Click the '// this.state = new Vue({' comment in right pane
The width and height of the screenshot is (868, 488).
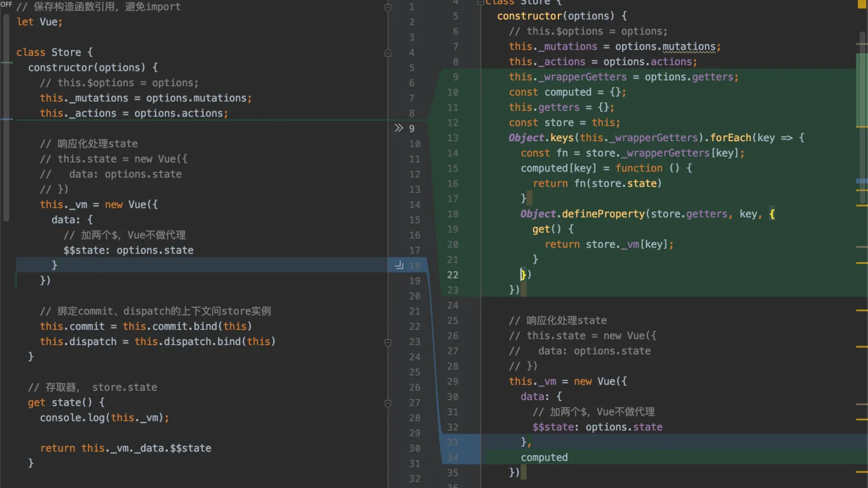pyautogui.click(x=583, y=336)
